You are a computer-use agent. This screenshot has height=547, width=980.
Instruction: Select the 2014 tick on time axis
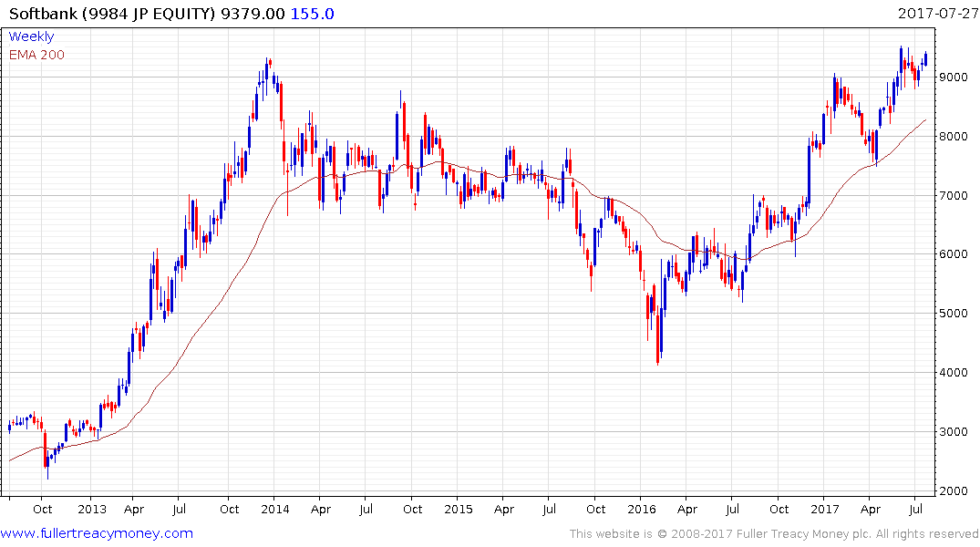pyautogui.click(x=275, y=509)
